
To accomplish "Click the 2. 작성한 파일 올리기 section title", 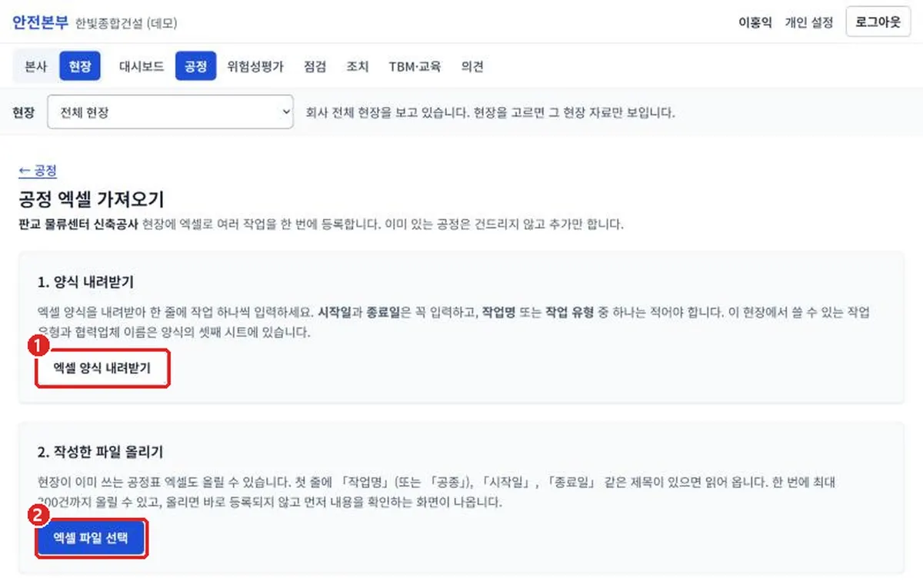I will pyautogui.click(x=100, y=452).
